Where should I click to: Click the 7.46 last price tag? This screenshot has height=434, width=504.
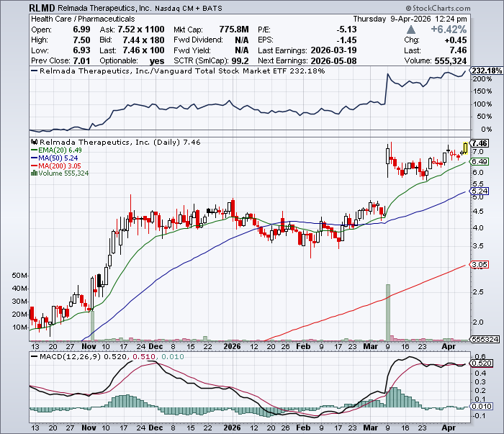coord(480,143)
